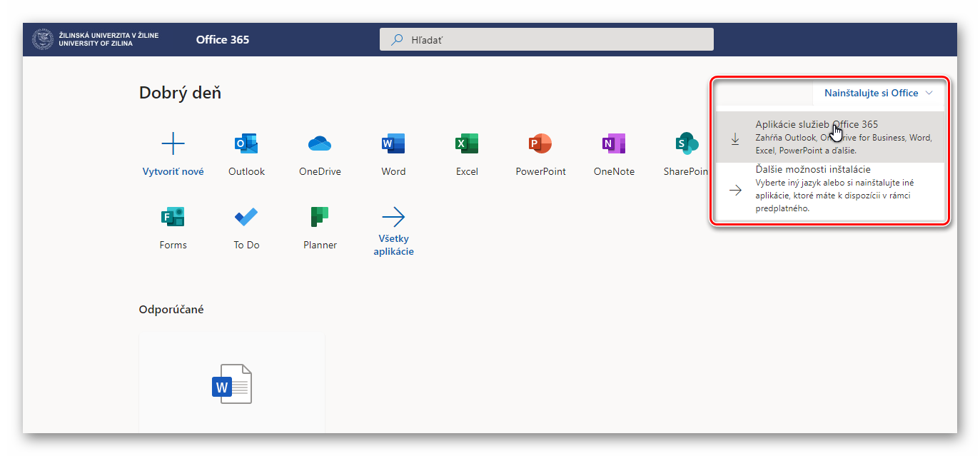Open the Forms app icon
The height and width of the screenshot is (456, 980).
coord(173,217)
